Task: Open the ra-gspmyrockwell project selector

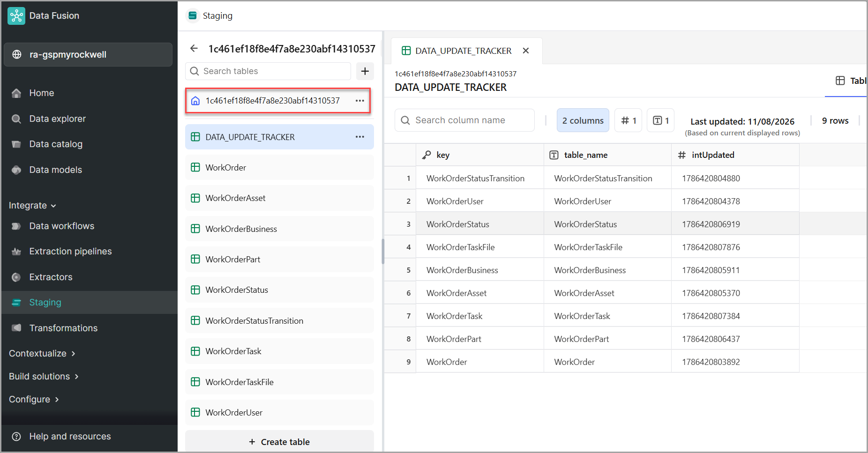Action: tap(88, 54)
